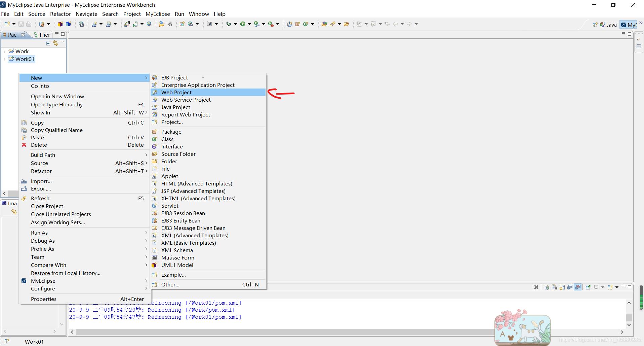This screenshot has width=644, height=346.
Task: Click the Deploy server toolbar icon
Action: (x=127, y=24)
